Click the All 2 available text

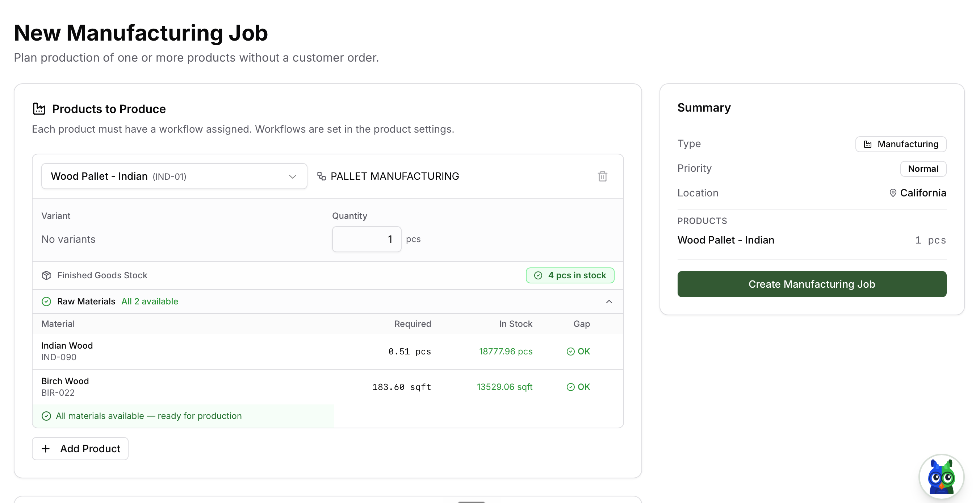coord(150,302)
